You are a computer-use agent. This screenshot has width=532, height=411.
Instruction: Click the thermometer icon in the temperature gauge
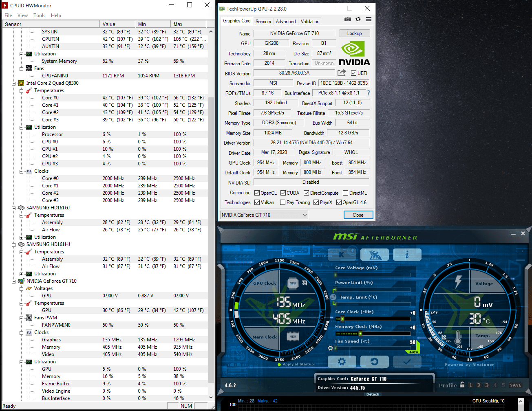[458, 338]
